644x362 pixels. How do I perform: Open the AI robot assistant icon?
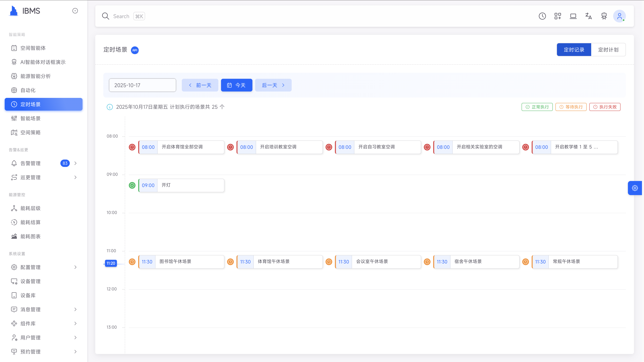point(604,16)
